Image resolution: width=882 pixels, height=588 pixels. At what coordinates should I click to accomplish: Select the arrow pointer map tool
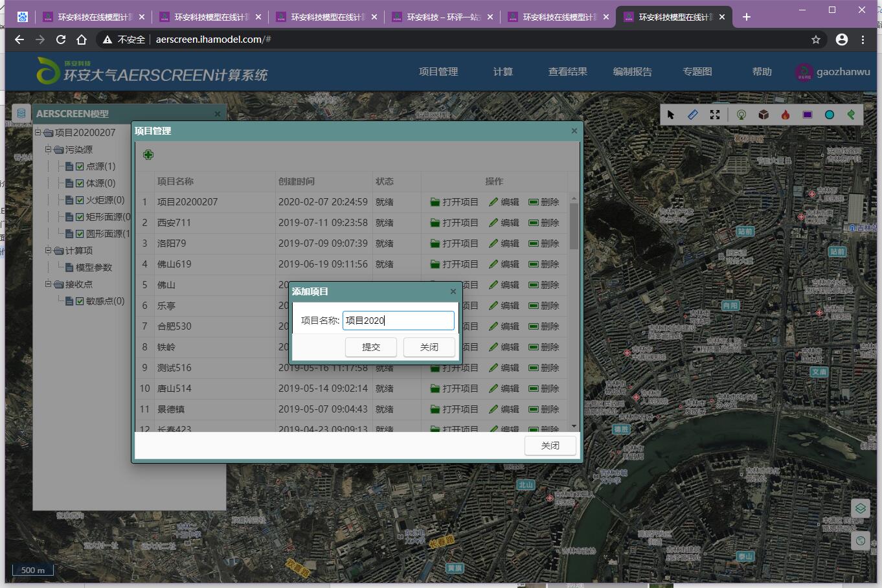click(x=671, y=115)
